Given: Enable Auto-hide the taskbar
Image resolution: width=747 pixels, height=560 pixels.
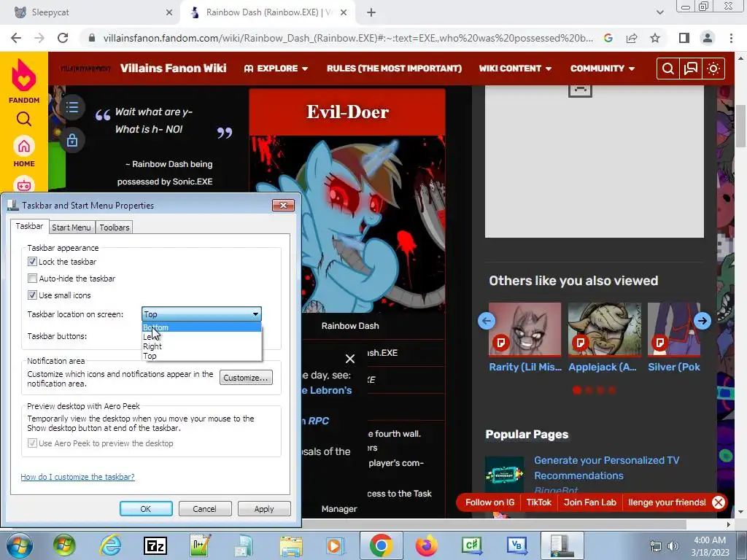Looking at the screenshot, I should pyautogui.click(x=32, y=278).
